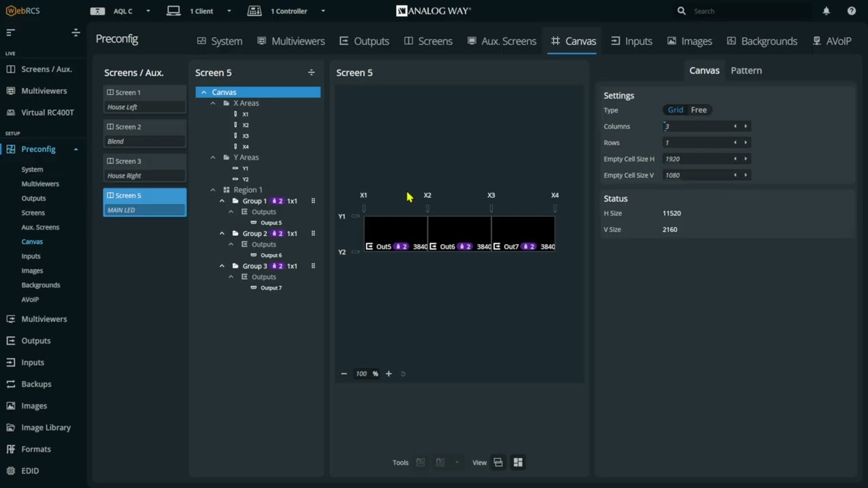Open Backups in sidebar
Image resolution: width=868 pixels, height=488 pixels.
[x=36, y=384]
